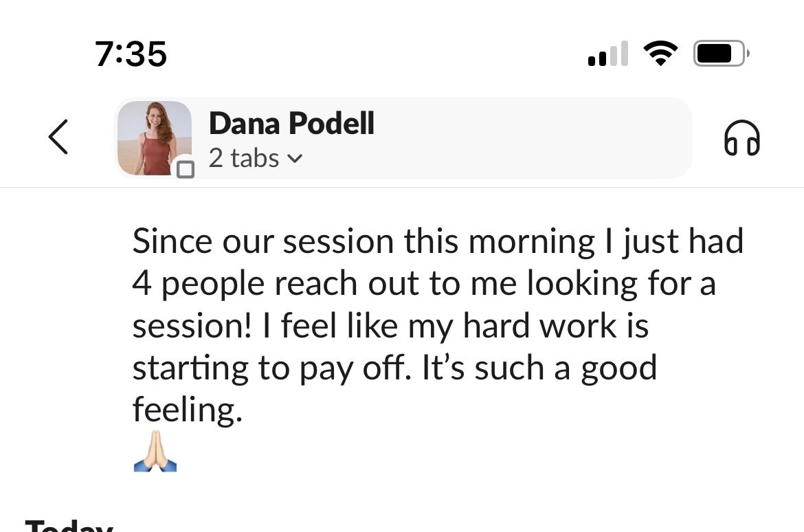Tap the 7:35 clock in status bar
Screen dimensions: 804x532
(131, 54)
